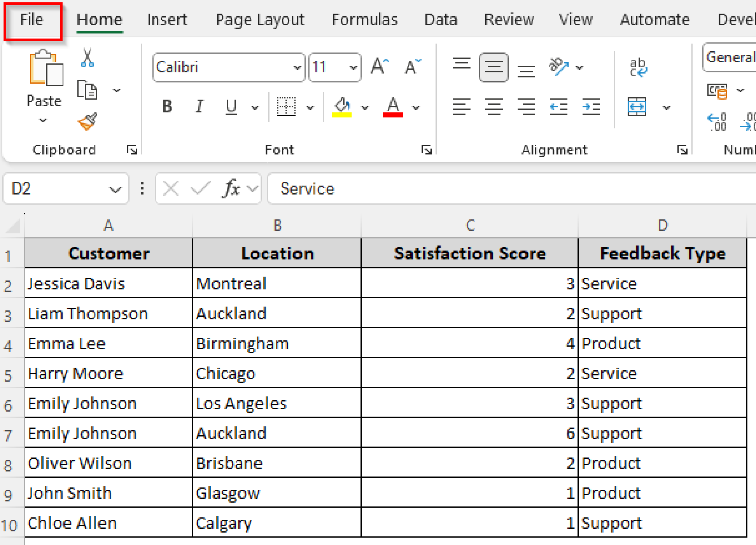The image size is (756, 545).
Task: Open the File menu
Action: pos(31,20)
